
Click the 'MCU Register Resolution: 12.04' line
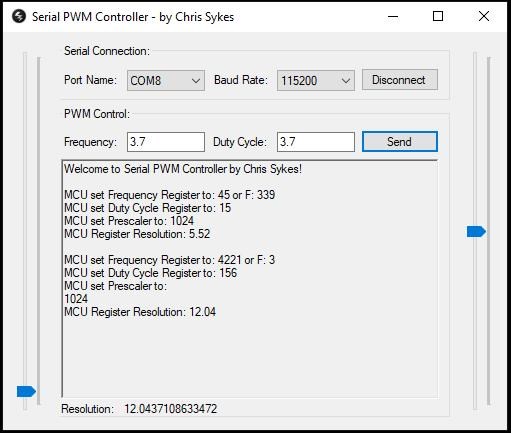tap(140, 312)
